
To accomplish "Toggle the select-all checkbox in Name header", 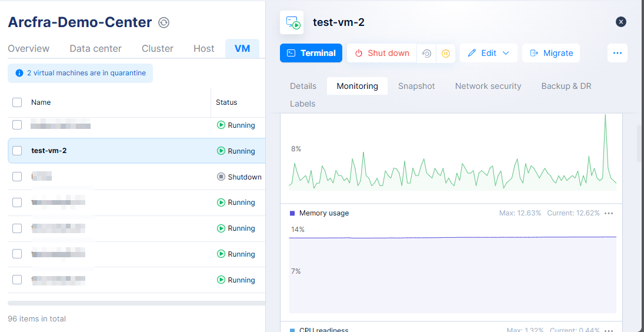I will pos(17,102).
